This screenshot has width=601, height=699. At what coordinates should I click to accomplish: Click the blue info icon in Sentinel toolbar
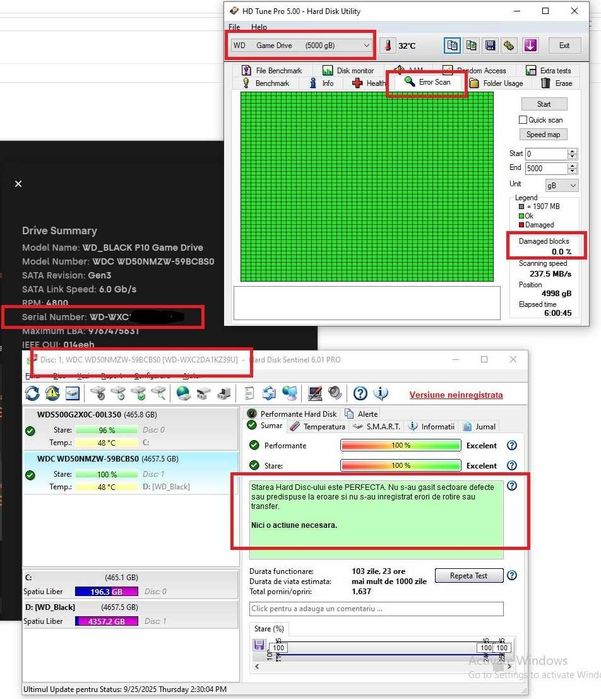pos(381,393)
